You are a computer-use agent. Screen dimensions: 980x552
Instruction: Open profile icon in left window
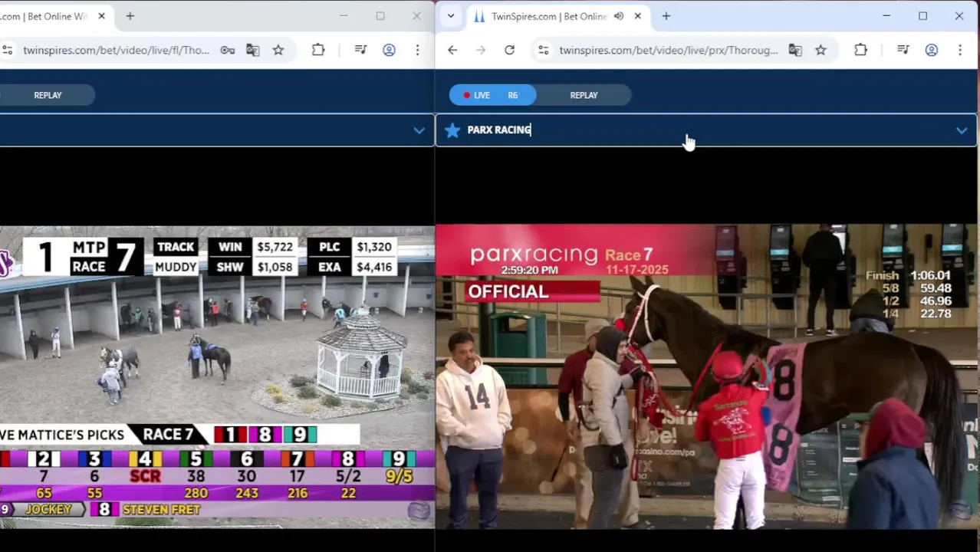coord(389,50)
